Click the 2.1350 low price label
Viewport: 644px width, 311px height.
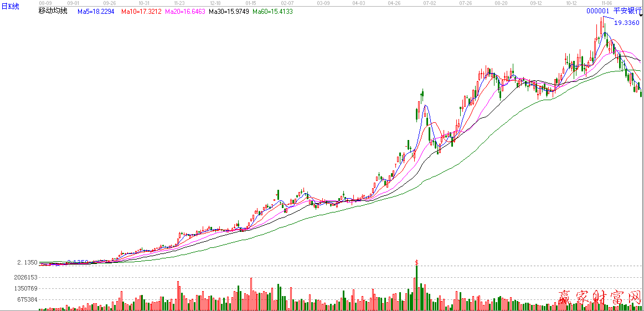pyautogui.click(x=27, y=262)
